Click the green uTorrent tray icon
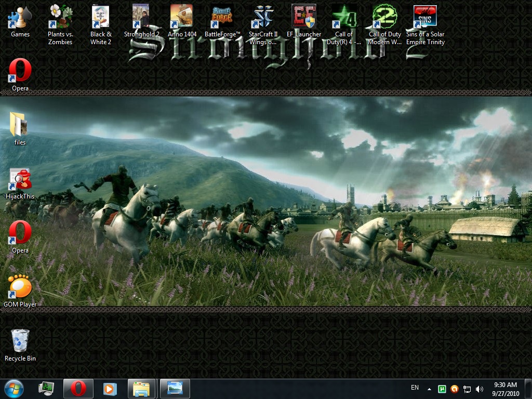 442,389
